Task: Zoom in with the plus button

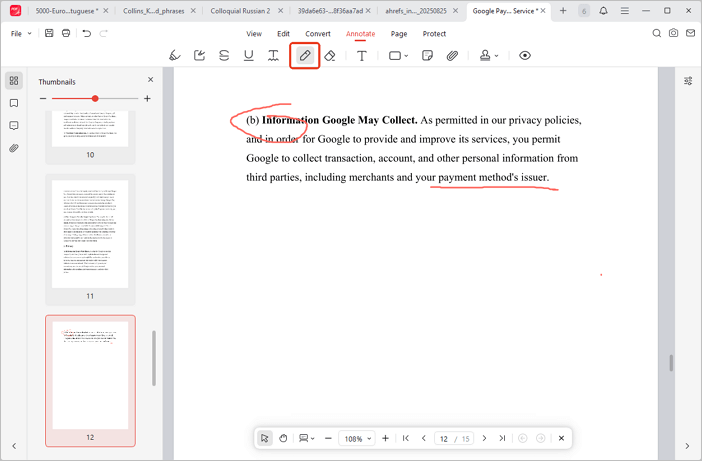Action: pyautogui.click(x=385, y=438)
